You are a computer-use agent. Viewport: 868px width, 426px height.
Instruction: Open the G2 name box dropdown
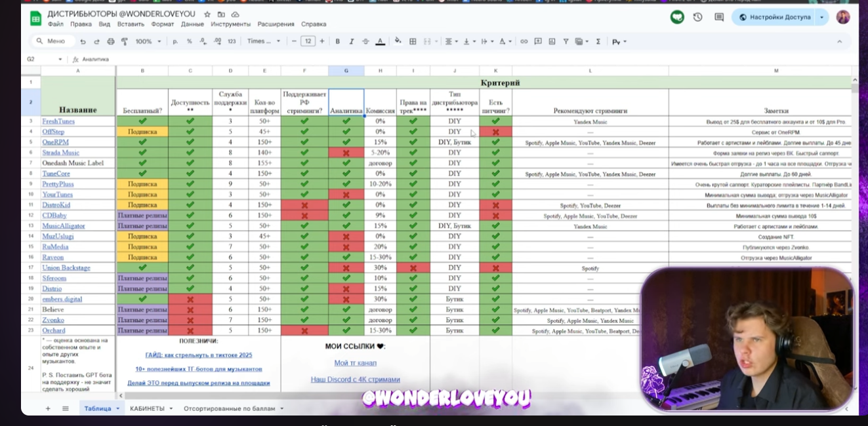[x=60, y=59]
